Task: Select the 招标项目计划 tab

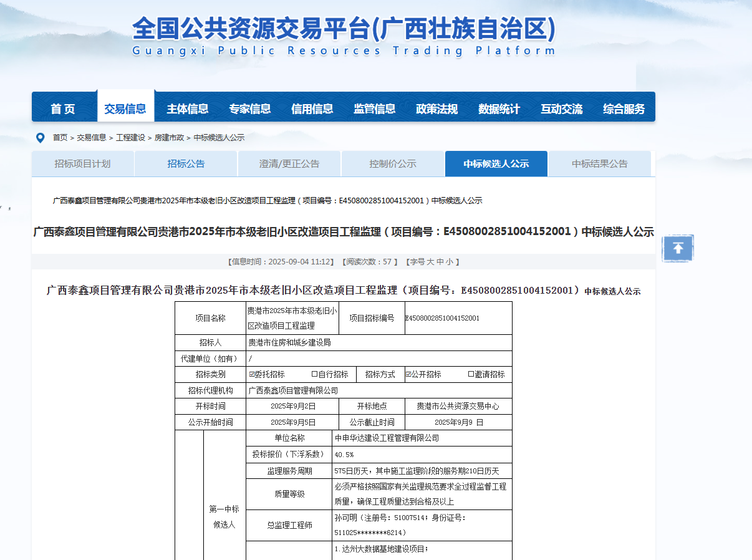Action: point(82,164)
